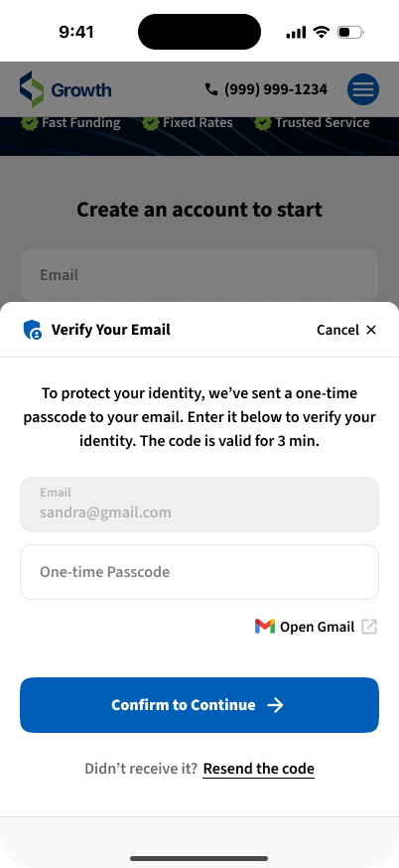Tap the battery indicator in status bar
Viewport: 399px width, 868px height.
[x=350, y=32]
